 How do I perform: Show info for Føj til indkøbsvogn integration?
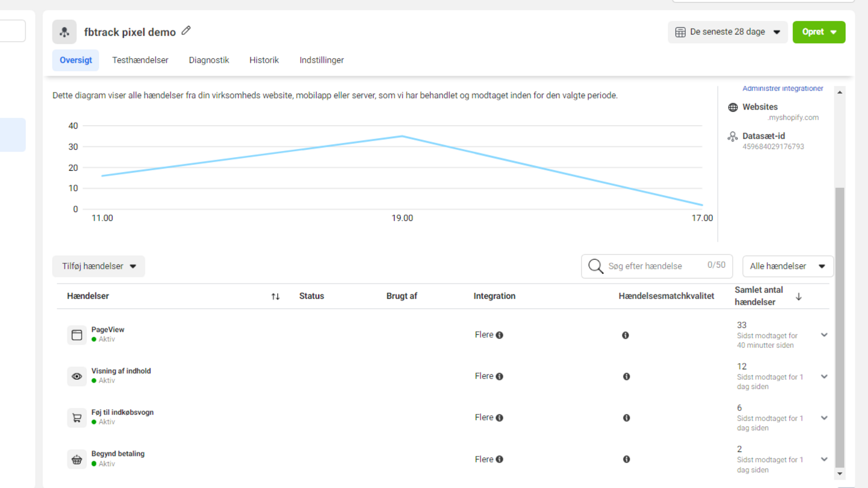click(500, 418)
